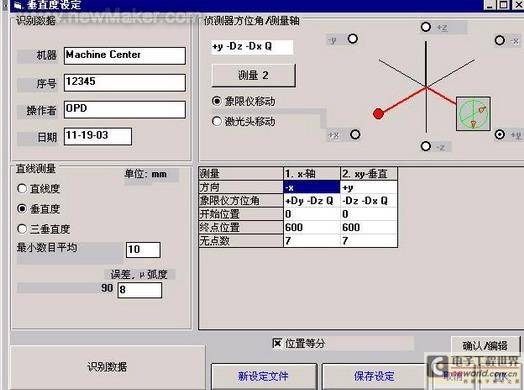Select 激光头移动 radio option
Screen dimensions: 524x390
pos(217,121)
